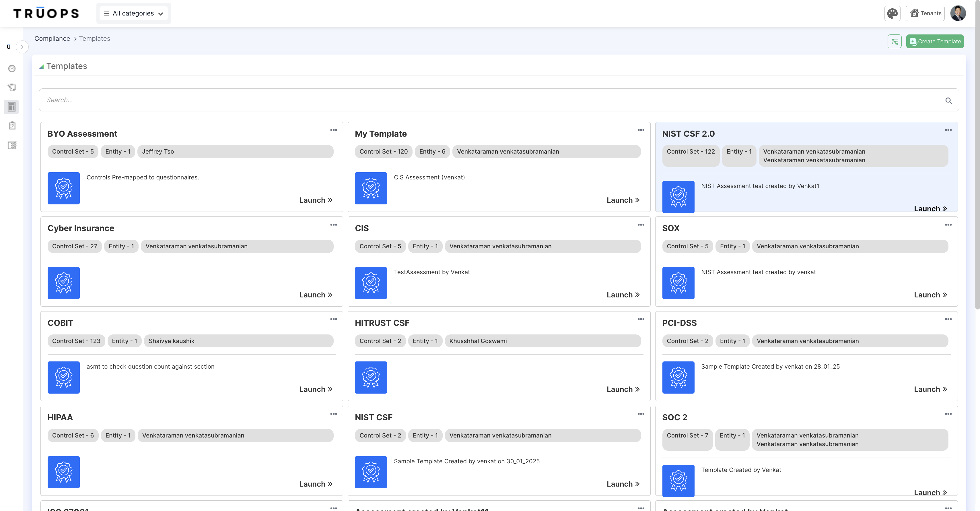Launch the SOC 2 template
Screen dimensions: 980x511
coord(931,493)
